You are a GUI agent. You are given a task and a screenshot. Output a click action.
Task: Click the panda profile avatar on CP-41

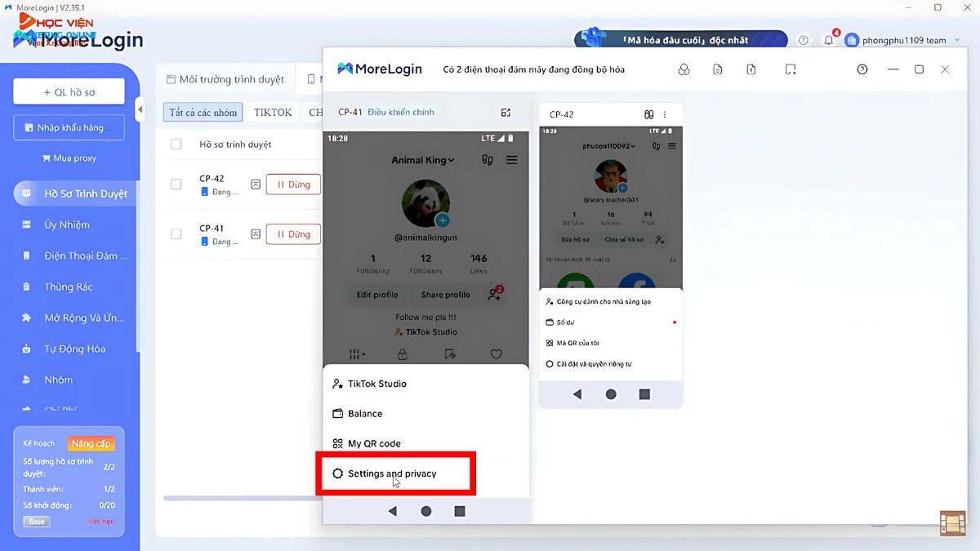click(x=425, y=202)
